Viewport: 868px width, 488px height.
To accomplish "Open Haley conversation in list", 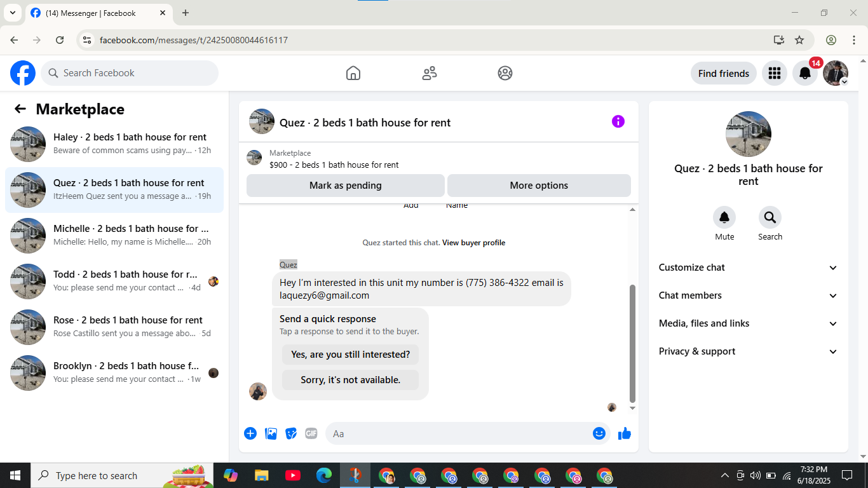I will tap(114, 144).
